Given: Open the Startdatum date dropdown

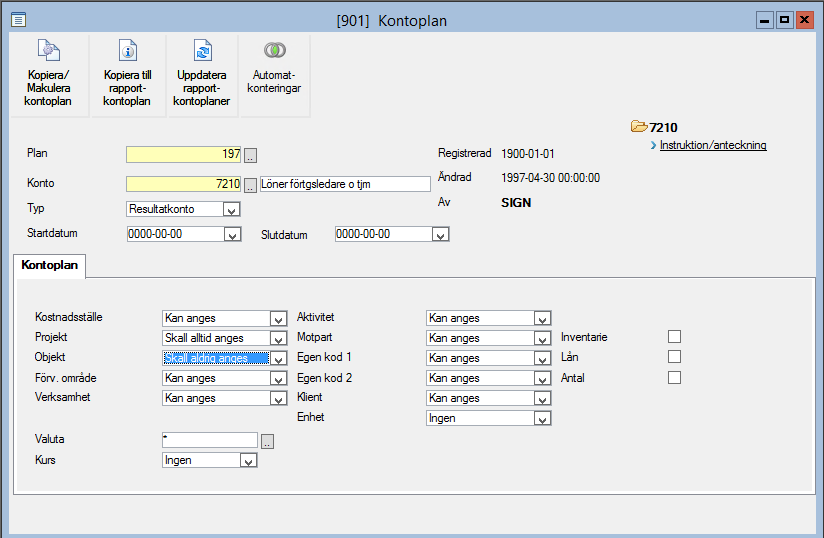Looking at the screenshot, I should (x=232, y=235).
